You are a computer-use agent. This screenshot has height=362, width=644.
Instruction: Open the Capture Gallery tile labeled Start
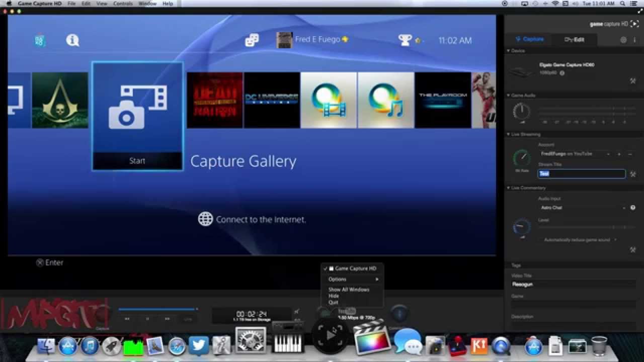point(137,116)
